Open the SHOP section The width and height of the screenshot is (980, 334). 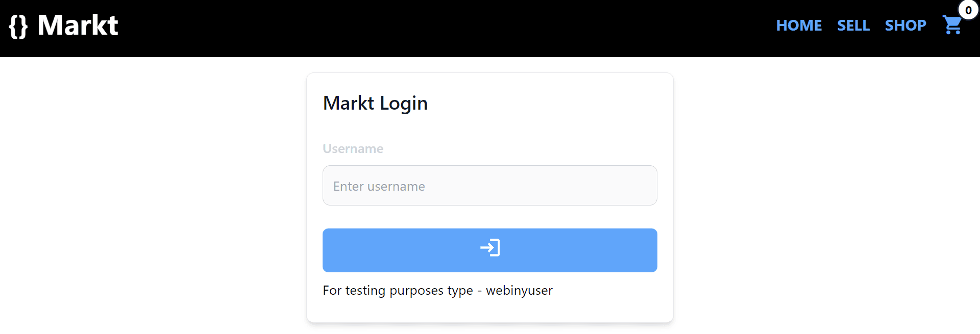pos(905,25)
